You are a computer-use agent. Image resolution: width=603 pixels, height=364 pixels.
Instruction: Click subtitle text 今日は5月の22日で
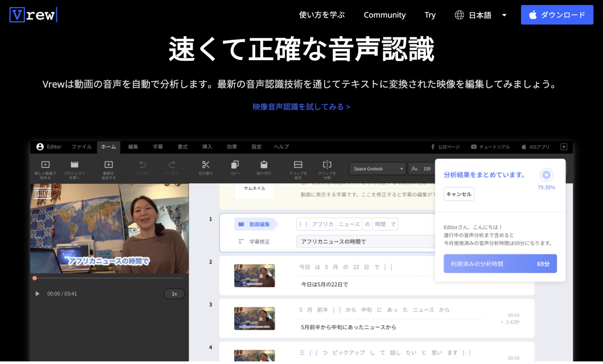324,284
